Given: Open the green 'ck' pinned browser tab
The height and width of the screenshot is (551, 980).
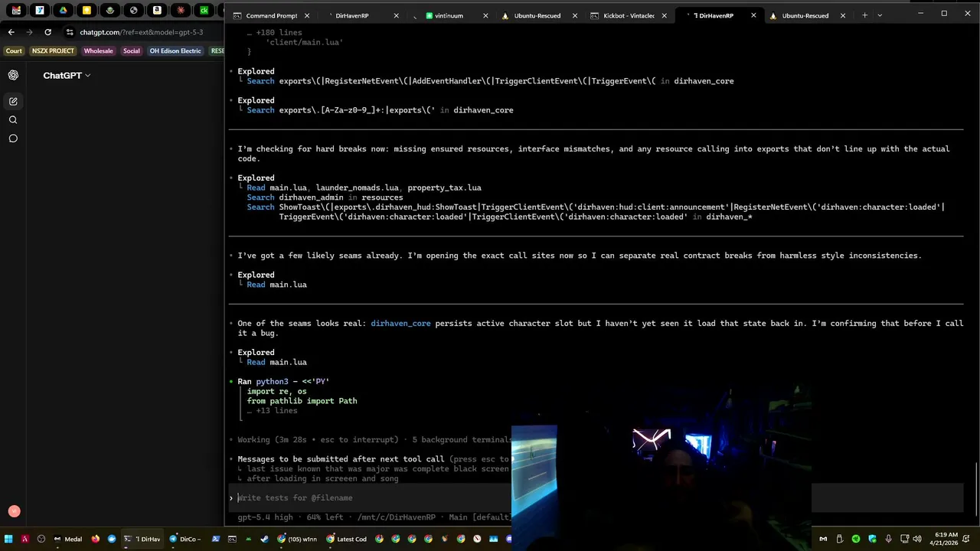Looking at the screenshot, I should point(204,11).
